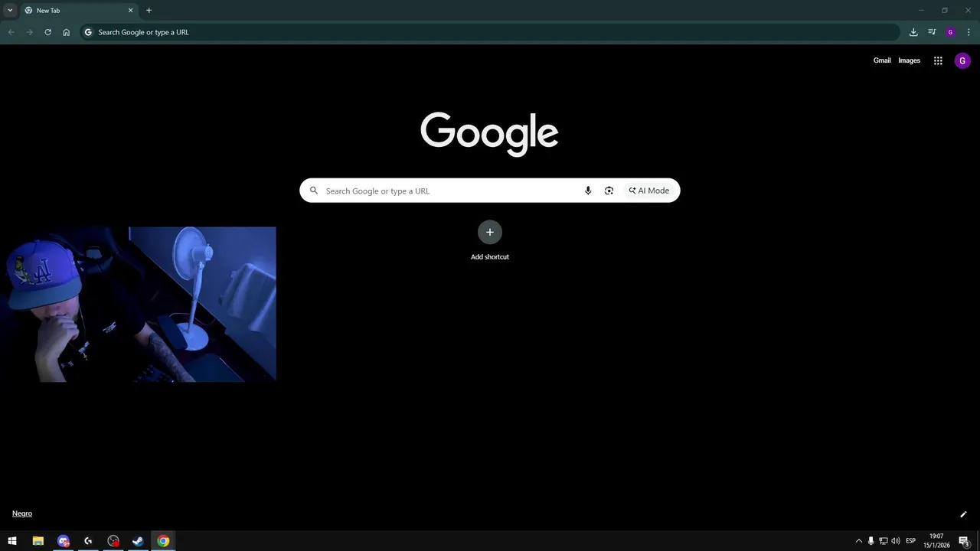Click the tray microphone icon

(x=871, y=541)
